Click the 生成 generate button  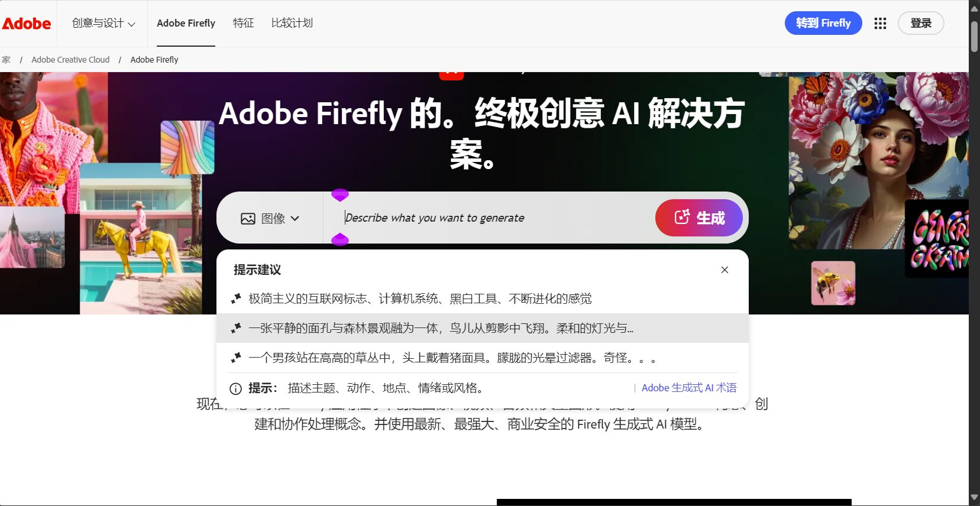(699, 218)
